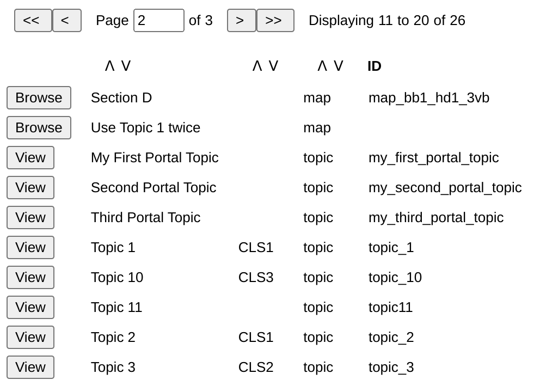Screen dimensions: 540x392
Task: Go to the first page button
Action: (x=33, y=21)
